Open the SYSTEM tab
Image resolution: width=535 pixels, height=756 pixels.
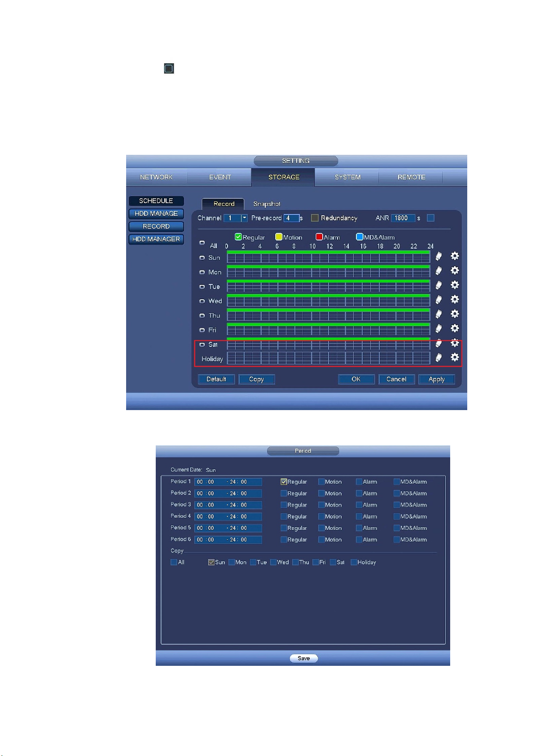point(348,177)
